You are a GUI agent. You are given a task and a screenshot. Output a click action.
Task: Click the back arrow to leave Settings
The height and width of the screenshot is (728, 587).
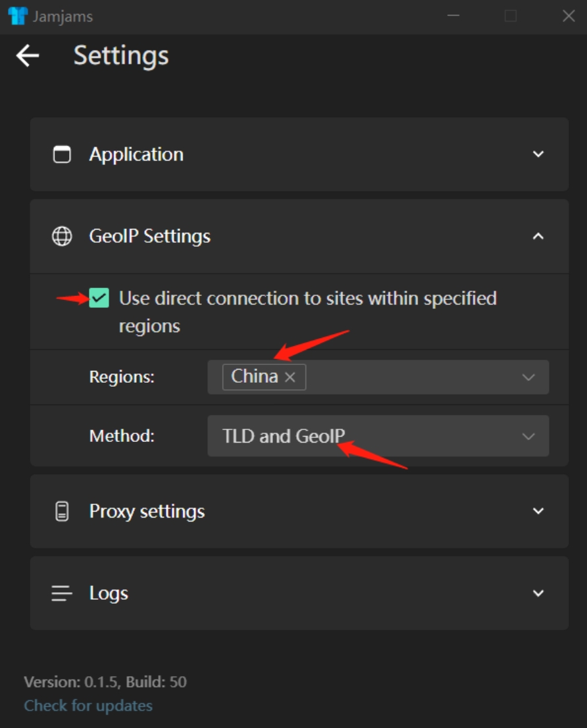click(x=28, y=56)
